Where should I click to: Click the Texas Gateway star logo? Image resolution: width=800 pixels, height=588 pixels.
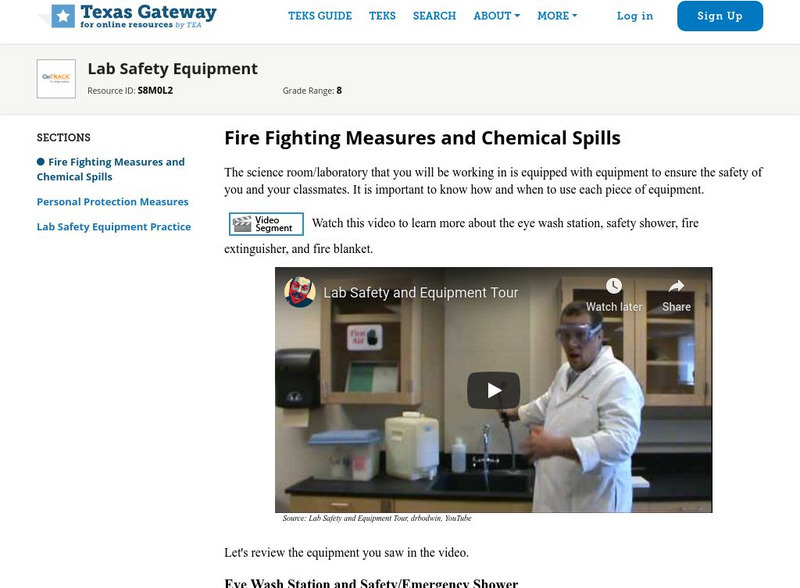coord(63,16)
